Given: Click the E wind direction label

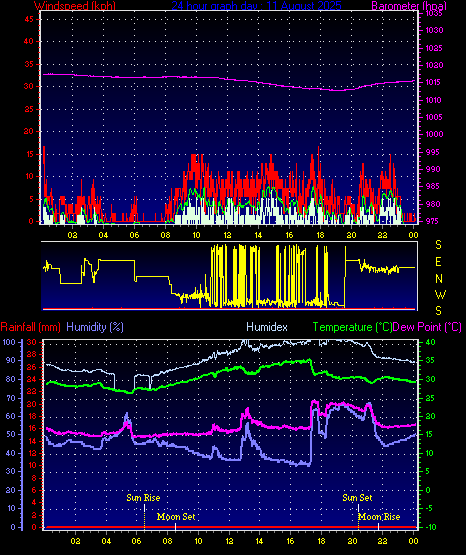Looking at the screenshot, I should point(438,262).
